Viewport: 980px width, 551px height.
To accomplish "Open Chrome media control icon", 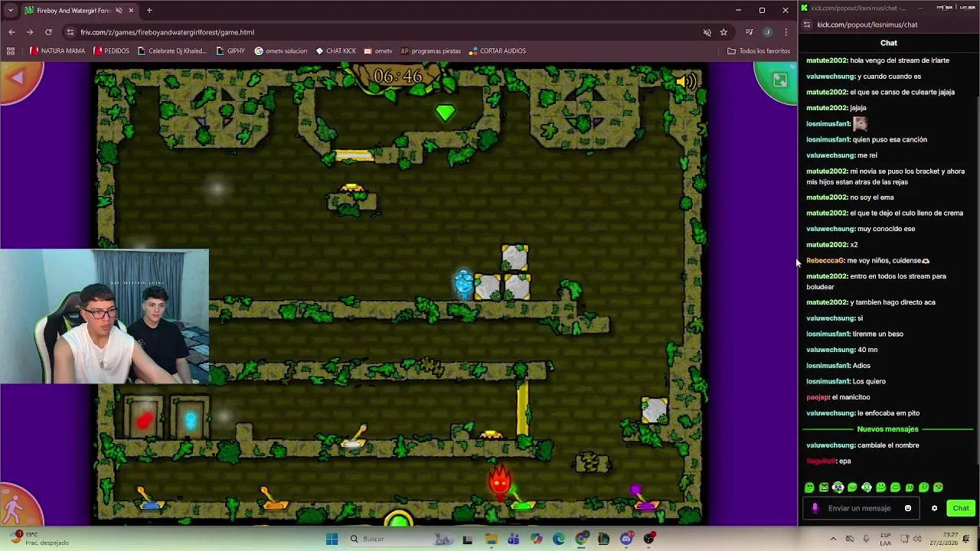I will (x=749, y=32).
